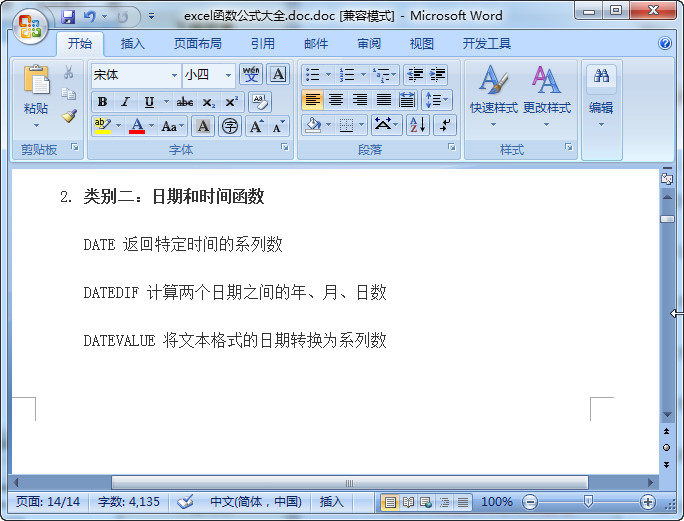
Task: Click the zoom slider handle
Action: [x=588, y=502]
